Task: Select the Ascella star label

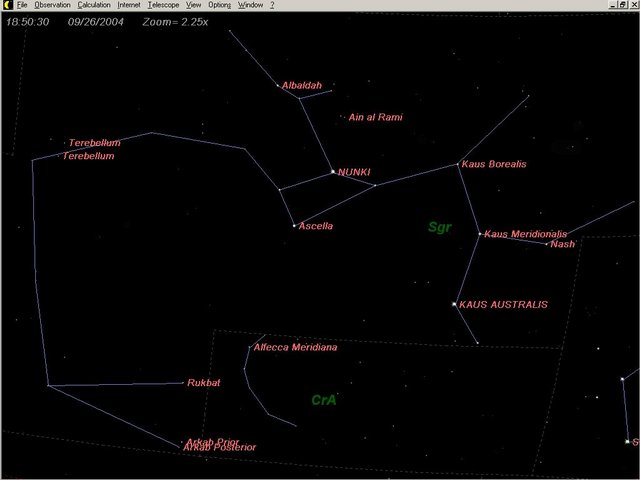Action: 316,227
